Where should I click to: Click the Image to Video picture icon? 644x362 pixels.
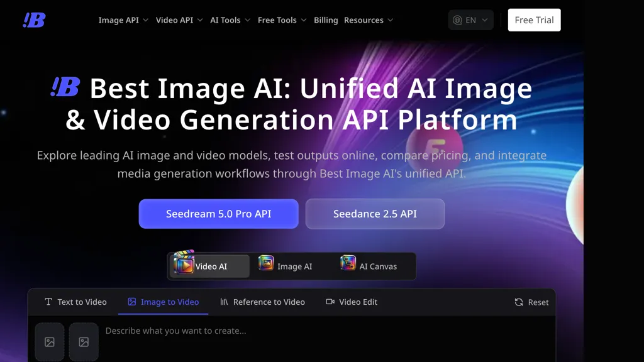pos(132,302)
